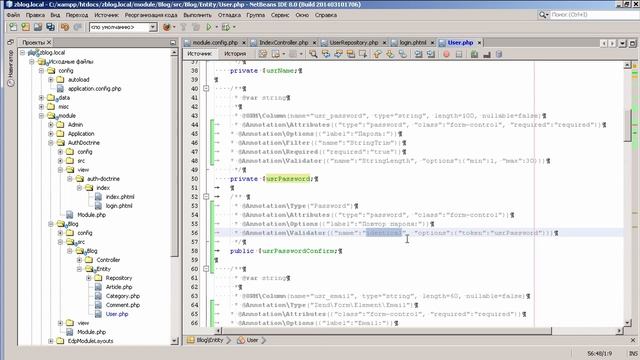Open the Отладка menu
This screenshot has height=360, width=640.
pyautogui.click(x=229, y=15)
